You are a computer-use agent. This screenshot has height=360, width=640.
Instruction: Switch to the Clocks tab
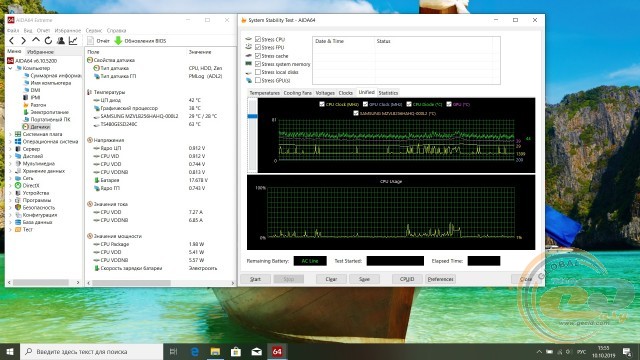click(x=345, y=93)
